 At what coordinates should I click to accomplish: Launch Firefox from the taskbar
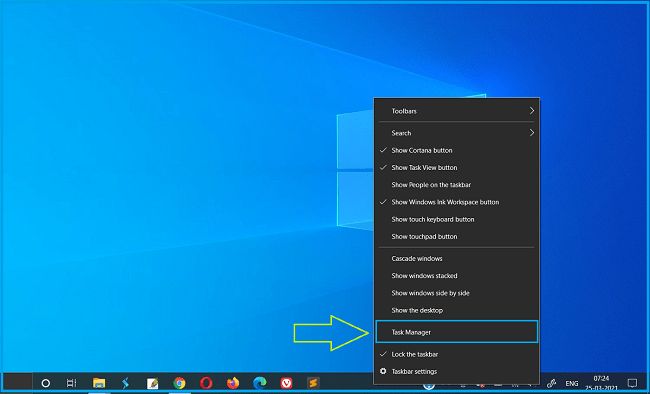233,383
